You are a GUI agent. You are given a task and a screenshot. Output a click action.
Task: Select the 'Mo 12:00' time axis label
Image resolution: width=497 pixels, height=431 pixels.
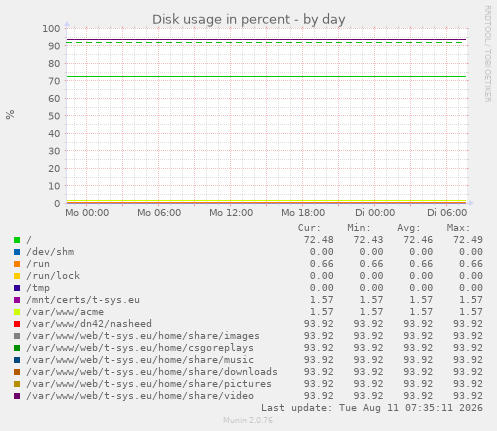coord(231,213)
